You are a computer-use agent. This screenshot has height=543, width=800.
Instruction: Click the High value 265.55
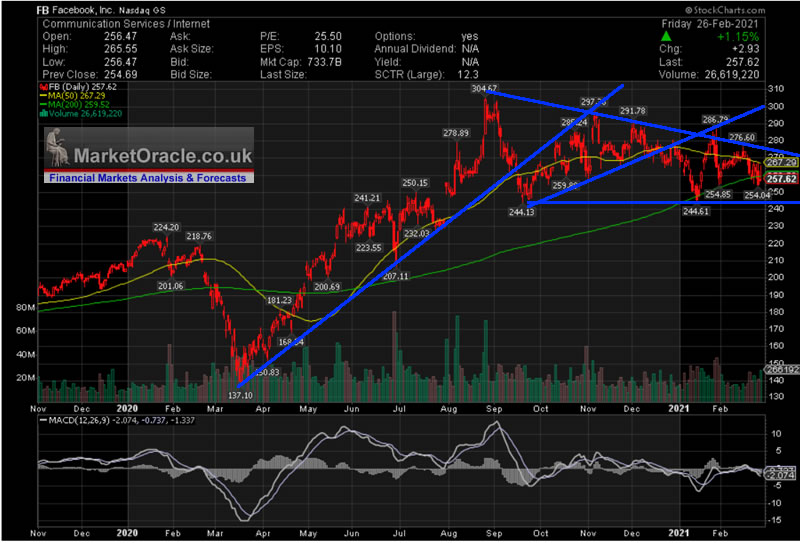click(x=120, y=49)
